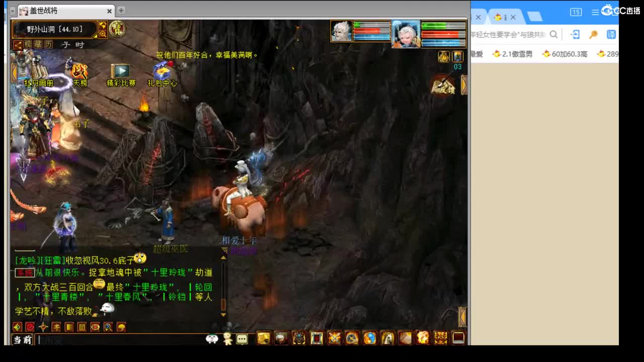Click the map magnifier icon beside location
This screenshot has height=362, width=644.
point(103,34)
